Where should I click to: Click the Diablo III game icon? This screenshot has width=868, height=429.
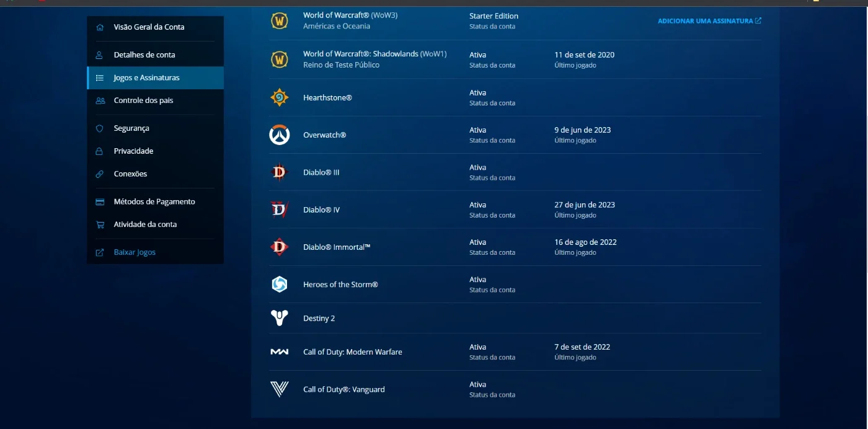(280, 172)
